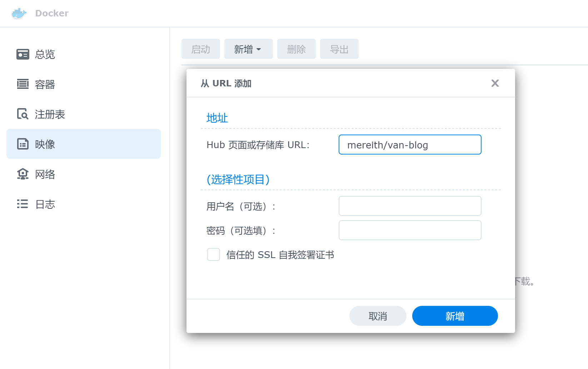
Task: Click the 密码（可选填）label
Action: coord(241,231)
